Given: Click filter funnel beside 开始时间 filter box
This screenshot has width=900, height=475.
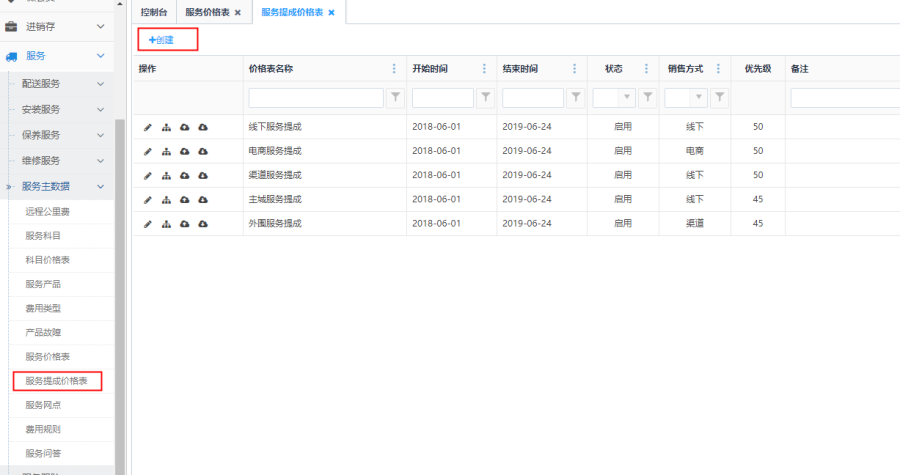Looking at the screenshot, I should pos(485,98).
